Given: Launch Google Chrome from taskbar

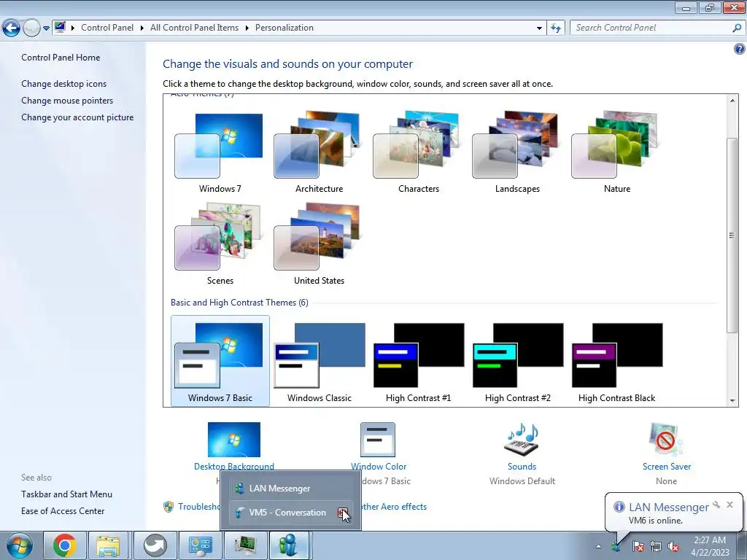Looking at the screenshot, I should pyautogui.click(x=65, y=545).
